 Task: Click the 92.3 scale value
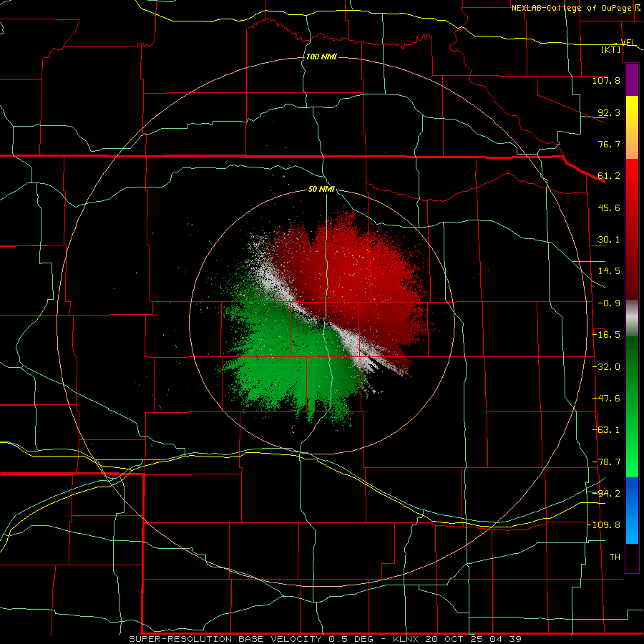609,112
